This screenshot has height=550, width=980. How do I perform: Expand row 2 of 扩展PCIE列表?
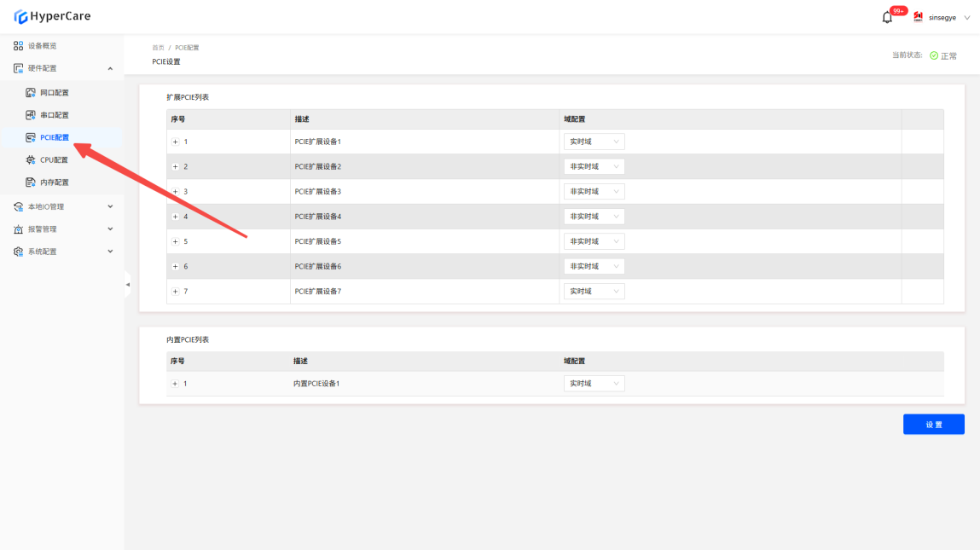176,167
